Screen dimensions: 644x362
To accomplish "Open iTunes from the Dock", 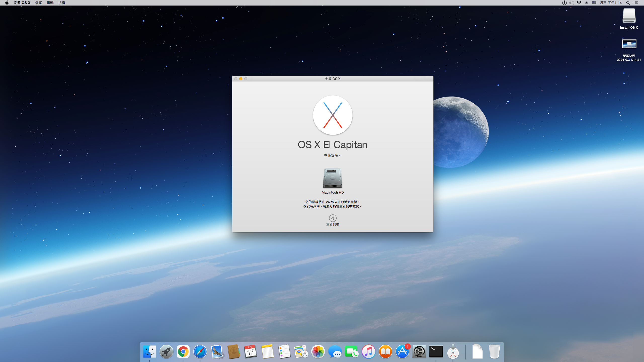I will tap(369, 351).
